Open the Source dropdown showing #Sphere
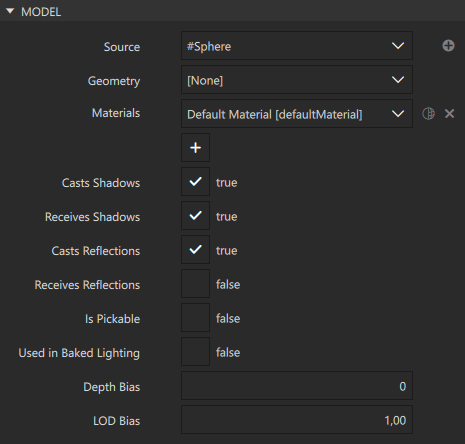Screen dimensions: 465x444 tap(297, 46)
